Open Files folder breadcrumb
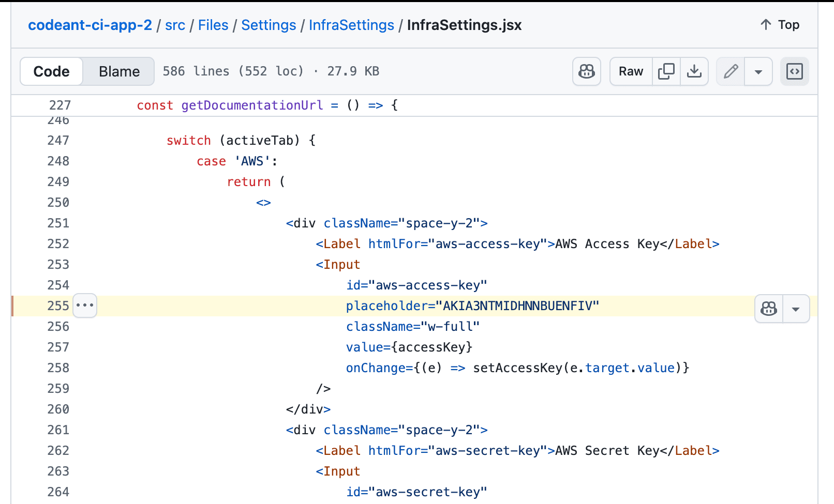The image size is (834, 504). click(213, 25)
